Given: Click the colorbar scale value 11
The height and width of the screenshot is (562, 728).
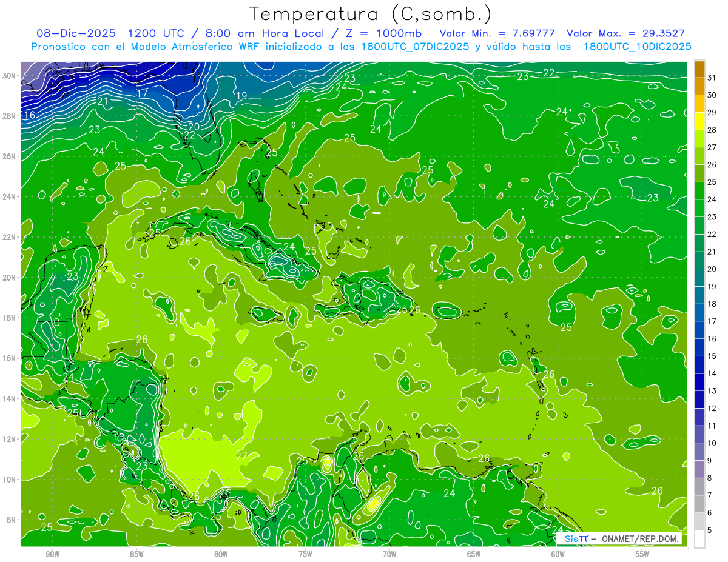Looking at the screenshot, I should click(712, 426).
